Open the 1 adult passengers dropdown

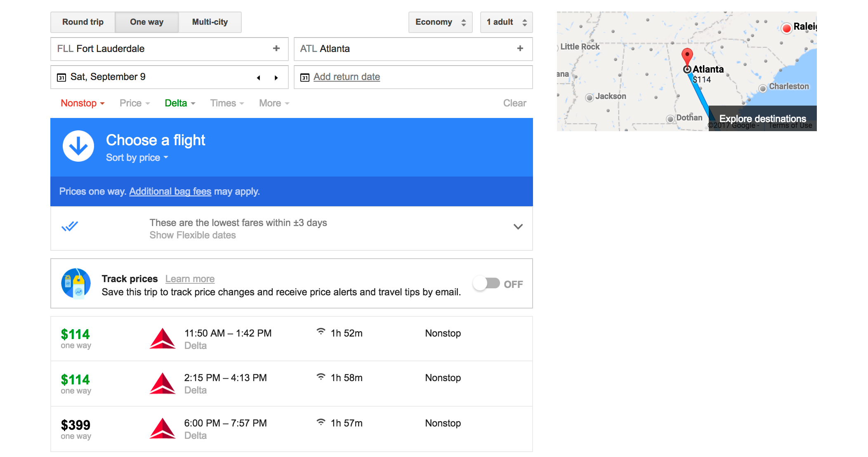pyautogui.click(x=506, y=22)
